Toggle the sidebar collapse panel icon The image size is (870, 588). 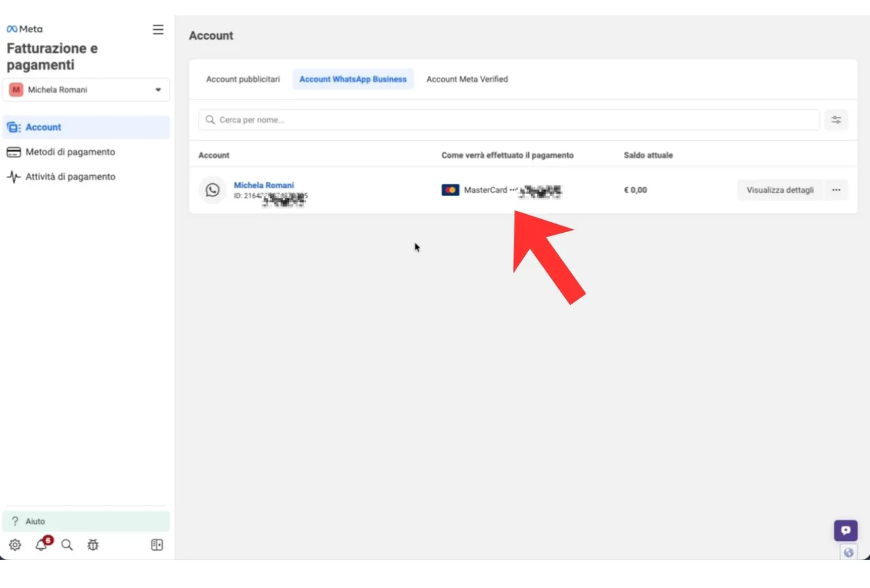click(157, 545)
